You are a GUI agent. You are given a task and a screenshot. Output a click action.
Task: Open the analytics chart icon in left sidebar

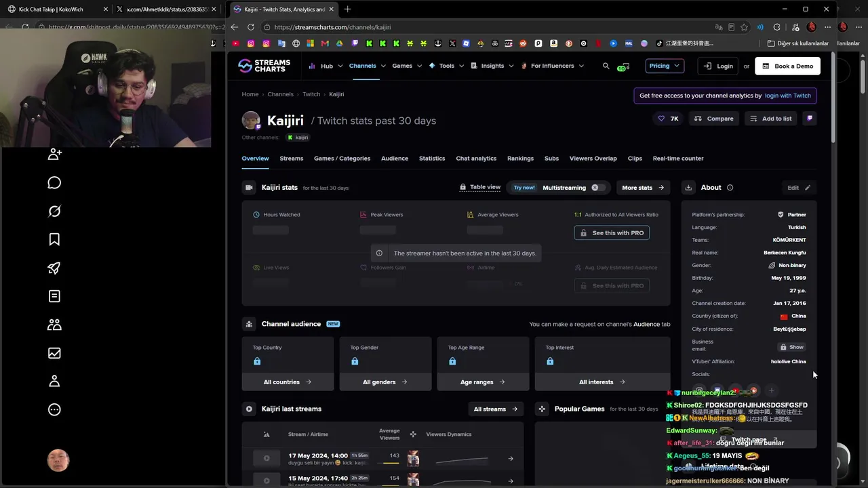coord(55,353)
